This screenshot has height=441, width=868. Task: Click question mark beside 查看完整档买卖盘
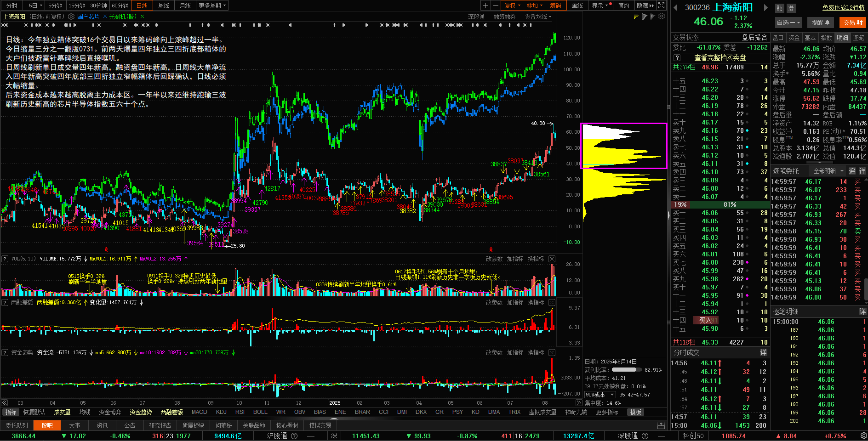tap(677, 58)
